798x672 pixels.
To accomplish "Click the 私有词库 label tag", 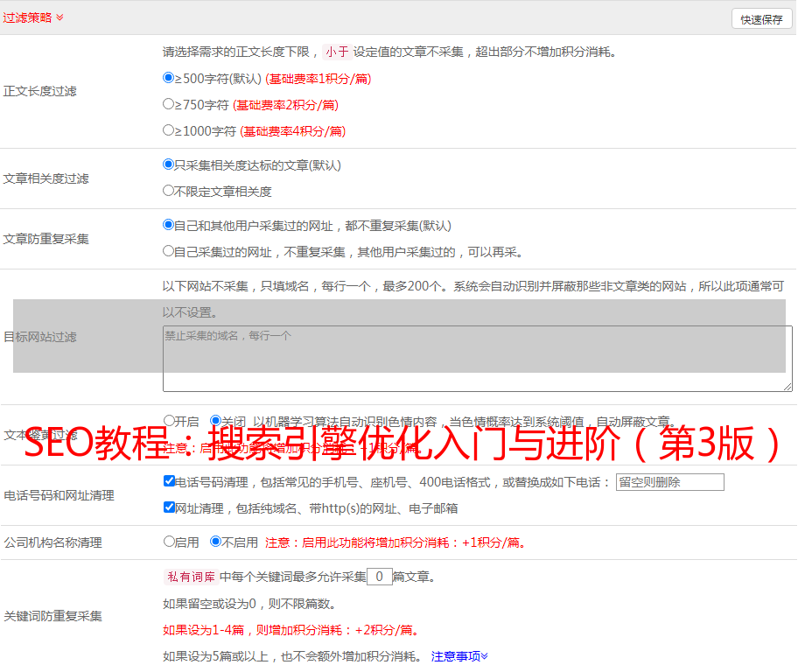I will tap(189, 577).
